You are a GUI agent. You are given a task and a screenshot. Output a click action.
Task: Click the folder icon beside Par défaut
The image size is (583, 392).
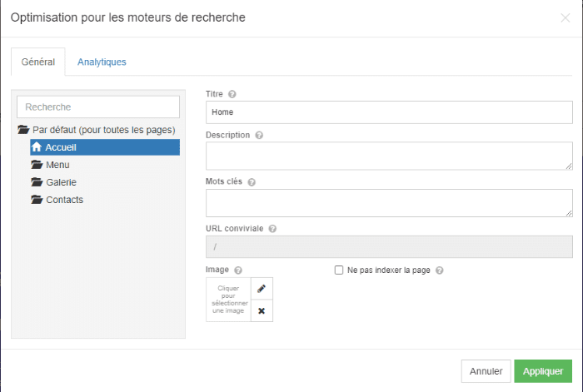coord(23,130)
